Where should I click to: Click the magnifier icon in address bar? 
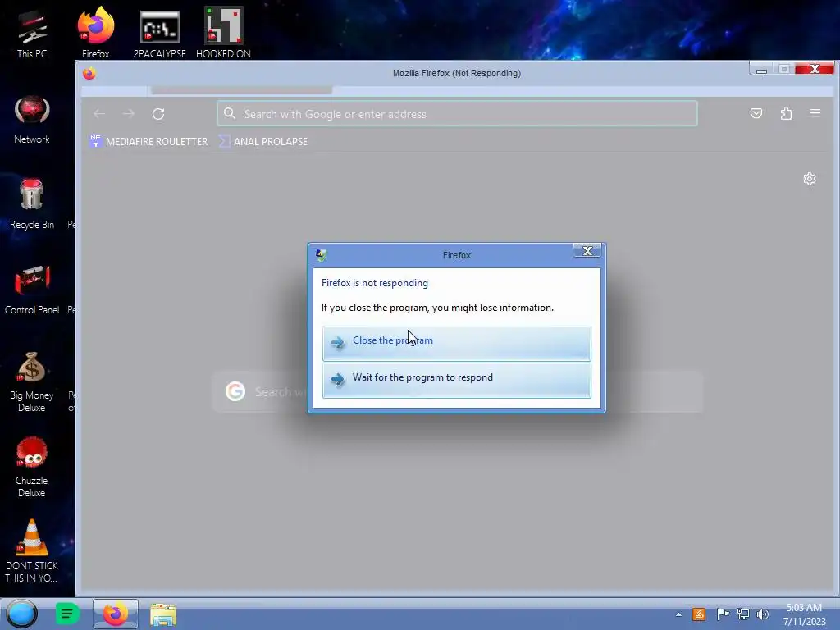pyautogui.click(x=230, y=113)
